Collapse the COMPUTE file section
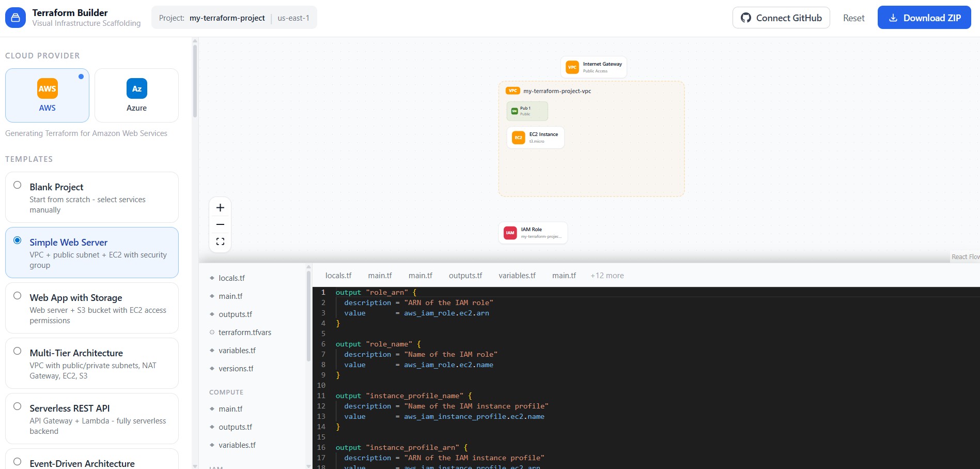Image resolution: width=980 pixels, height=469 pixels. (226, 392)
